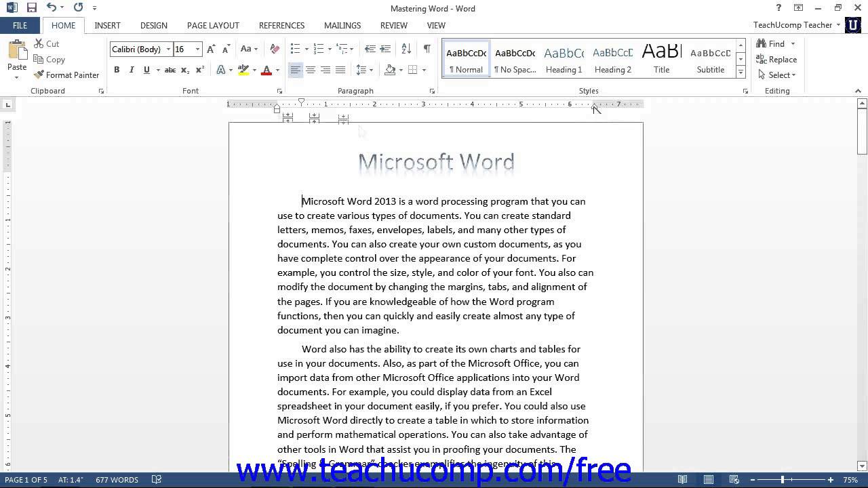
Task: Apply Strikethrough formatting
Action: (x=170, y=70)
